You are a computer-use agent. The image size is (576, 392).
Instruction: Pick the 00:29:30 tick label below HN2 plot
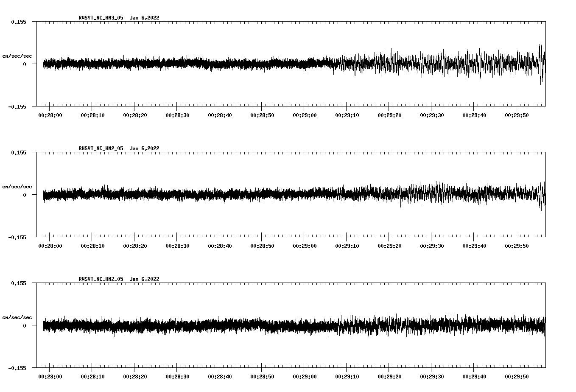(432, 246)
